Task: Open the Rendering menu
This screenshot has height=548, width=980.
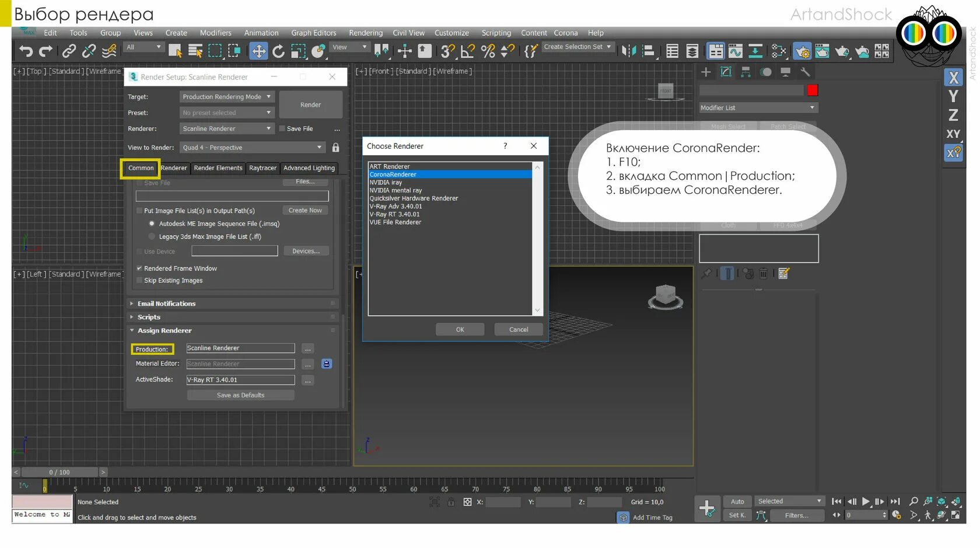Action: coord(366,33)
